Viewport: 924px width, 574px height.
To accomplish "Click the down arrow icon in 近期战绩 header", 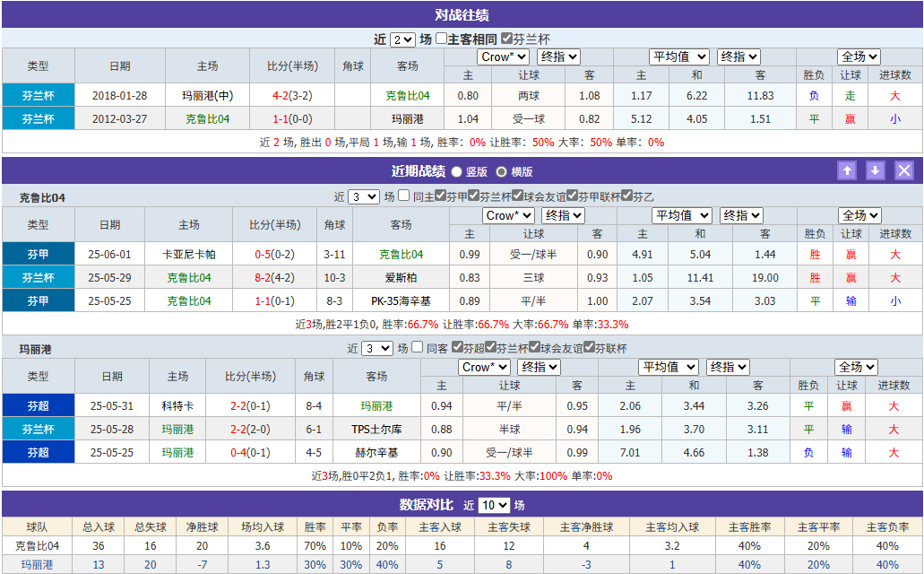I will click(876, 170).
